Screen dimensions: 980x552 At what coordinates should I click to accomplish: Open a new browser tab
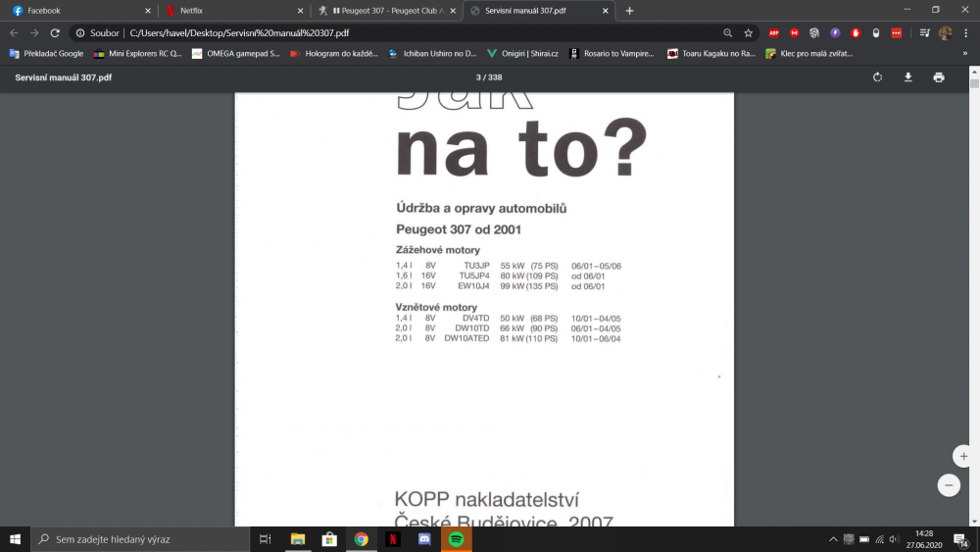pos(629,11)
